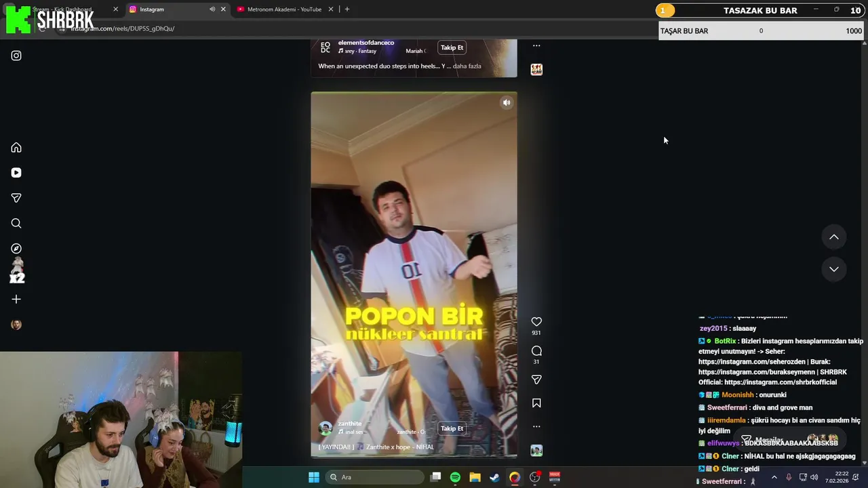
Task: Open OBS Studio from the taskbar
Action: pos(535,477)
